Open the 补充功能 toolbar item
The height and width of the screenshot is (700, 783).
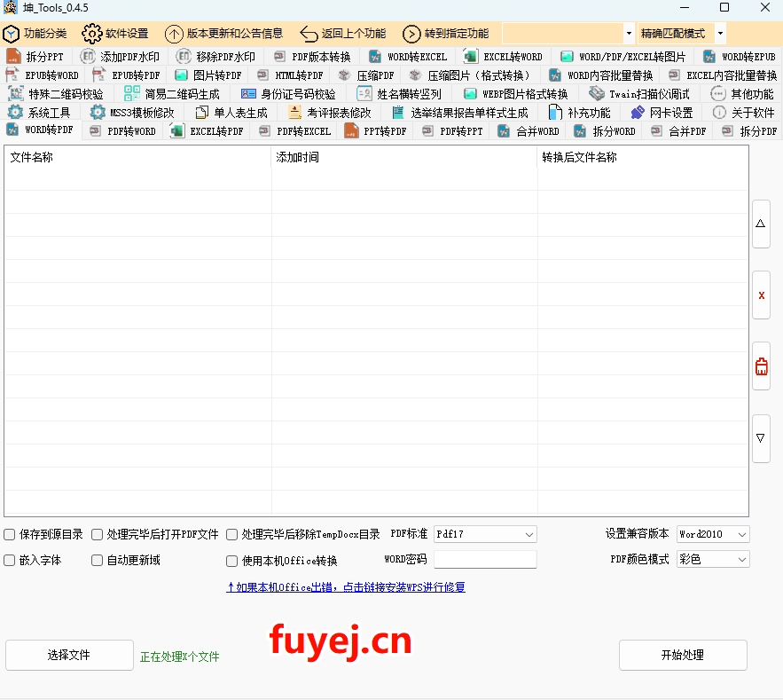pyautogui.click(x=579, y=113)
